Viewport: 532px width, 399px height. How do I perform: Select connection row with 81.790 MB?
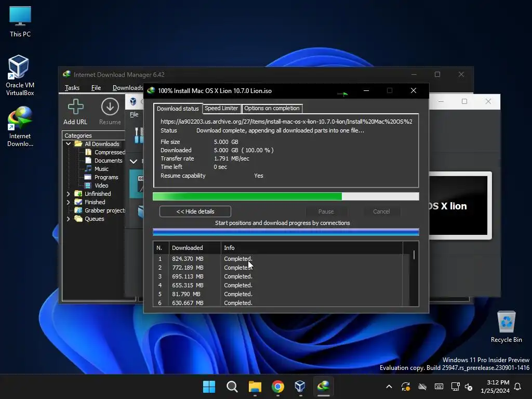[278, 294]
